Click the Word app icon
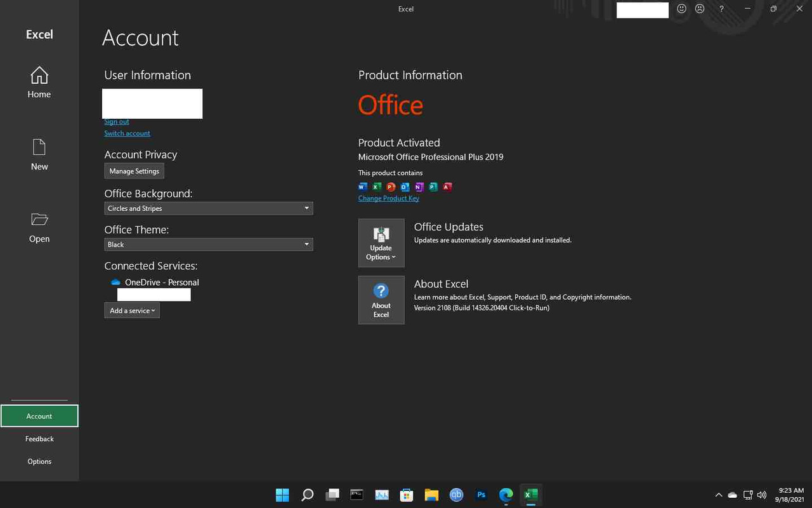The width and height of the screenshot is (812, 508). coord(363,187)
